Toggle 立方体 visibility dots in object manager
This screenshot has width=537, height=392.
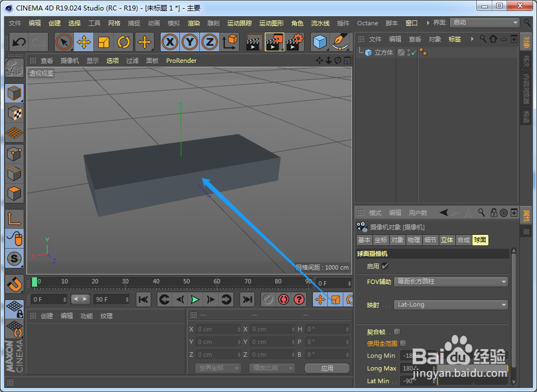[x=409, y=52]
